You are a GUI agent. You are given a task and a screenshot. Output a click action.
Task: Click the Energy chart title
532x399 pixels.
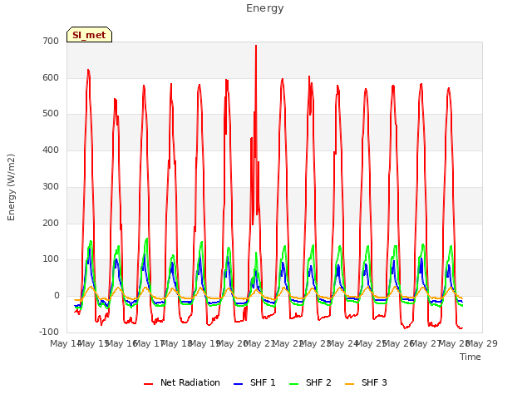coord(265,8)
